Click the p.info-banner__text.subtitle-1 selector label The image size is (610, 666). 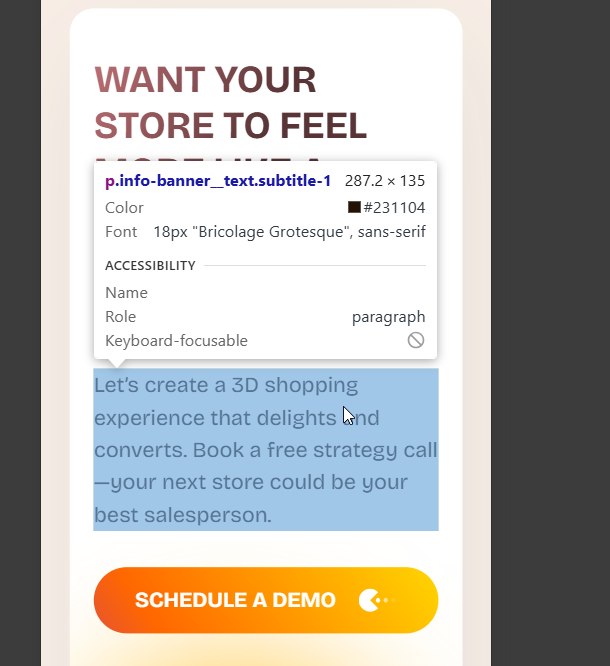tap(218, 181)
